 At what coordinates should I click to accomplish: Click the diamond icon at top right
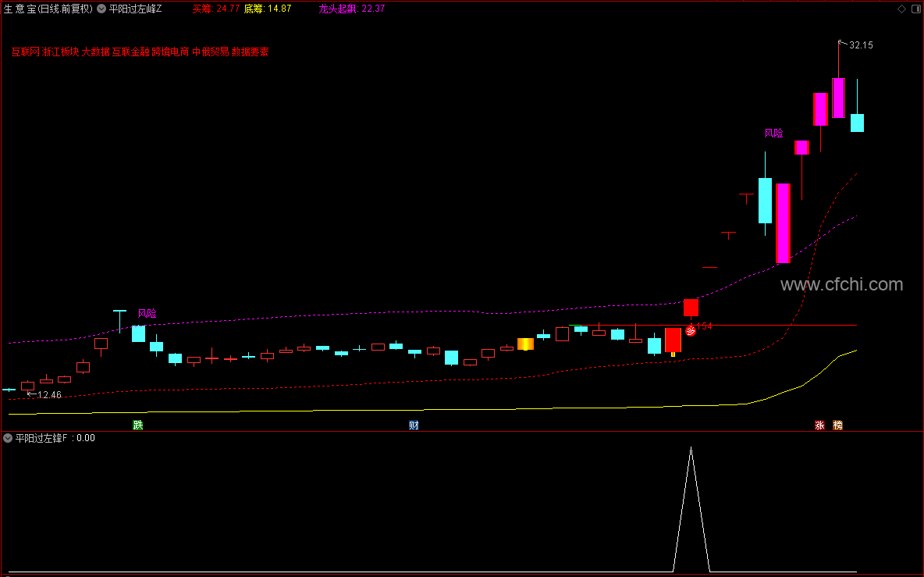(901, 9)
